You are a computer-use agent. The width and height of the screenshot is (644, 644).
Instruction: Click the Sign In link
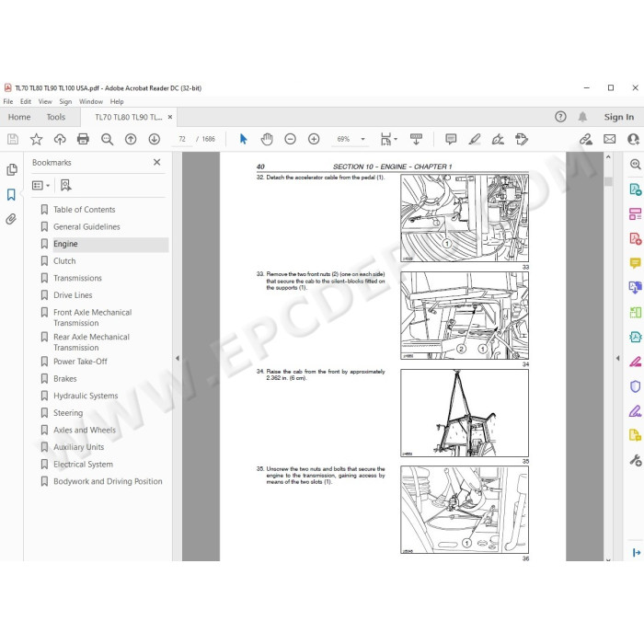[619, 117]
